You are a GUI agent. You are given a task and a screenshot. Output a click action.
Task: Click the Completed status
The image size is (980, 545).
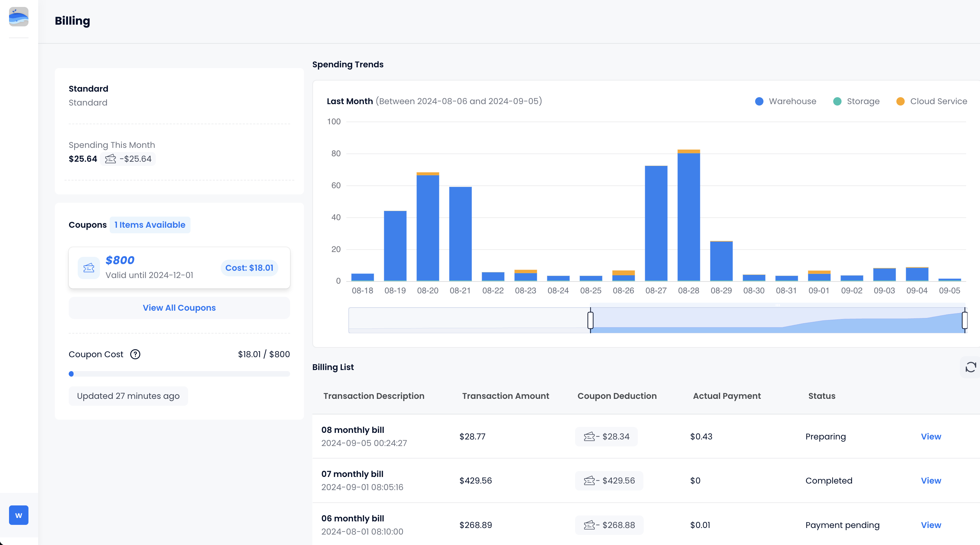pyautogui.click(x=829, y=481)
